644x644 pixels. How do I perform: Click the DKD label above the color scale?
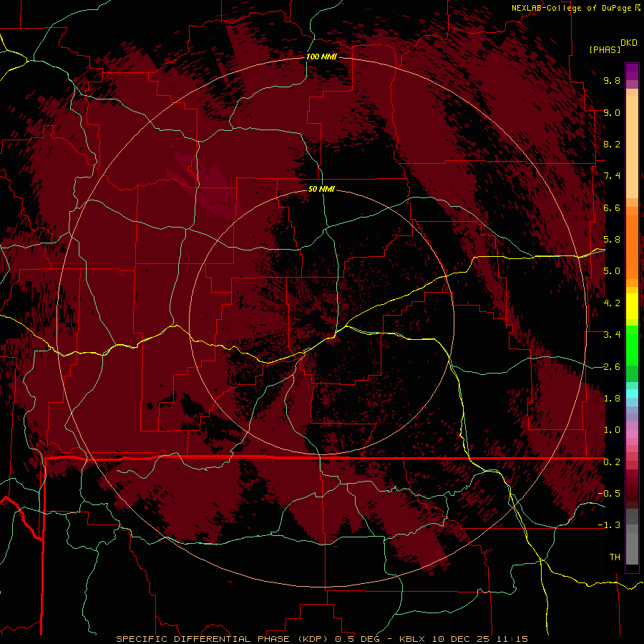(629, 43)
